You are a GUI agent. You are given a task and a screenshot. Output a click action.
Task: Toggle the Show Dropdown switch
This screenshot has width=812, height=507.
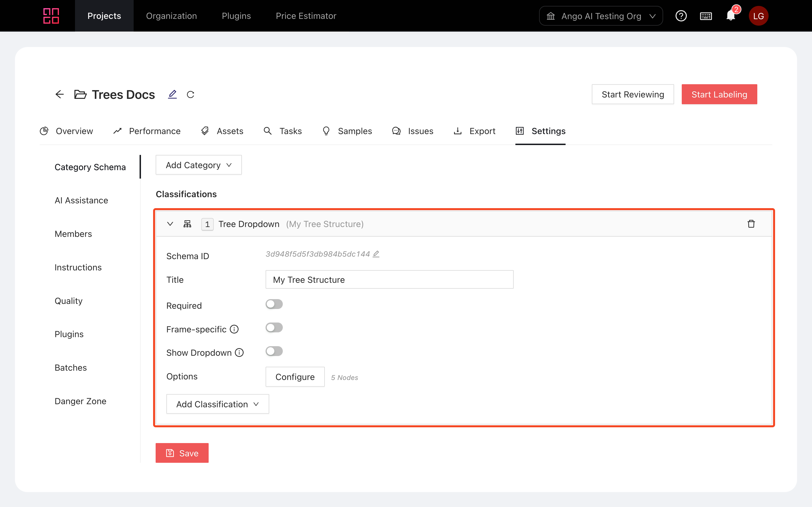pyautogui.click(x=274, y=351)
